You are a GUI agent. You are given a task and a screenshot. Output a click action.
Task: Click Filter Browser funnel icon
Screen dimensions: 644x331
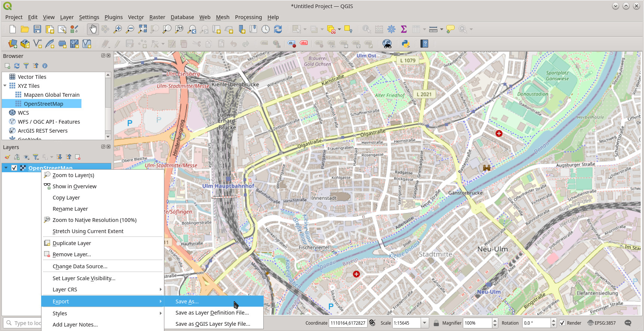coord(26,66)
